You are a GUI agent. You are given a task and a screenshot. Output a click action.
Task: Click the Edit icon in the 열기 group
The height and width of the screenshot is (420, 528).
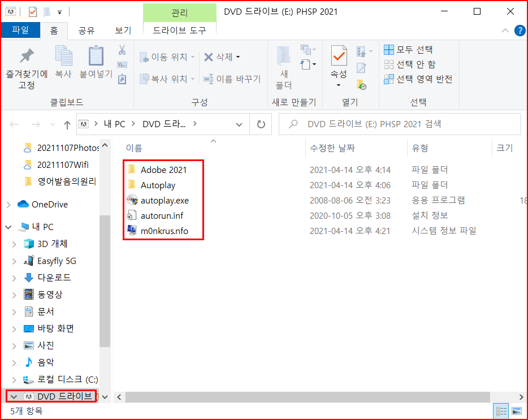pyautogui.click(x=361, y=68)
